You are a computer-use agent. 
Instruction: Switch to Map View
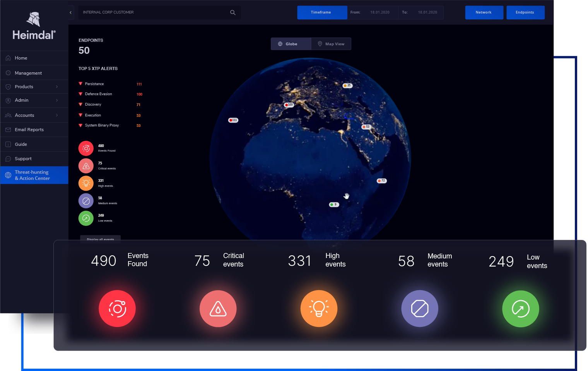tap(331, 44)
